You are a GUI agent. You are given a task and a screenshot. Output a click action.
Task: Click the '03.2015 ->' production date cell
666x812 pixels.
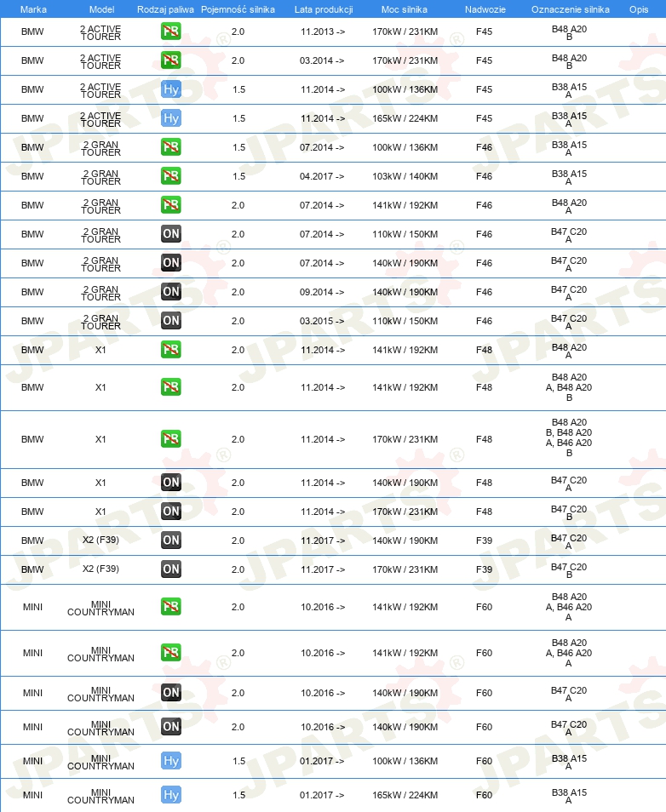[322, 321]
